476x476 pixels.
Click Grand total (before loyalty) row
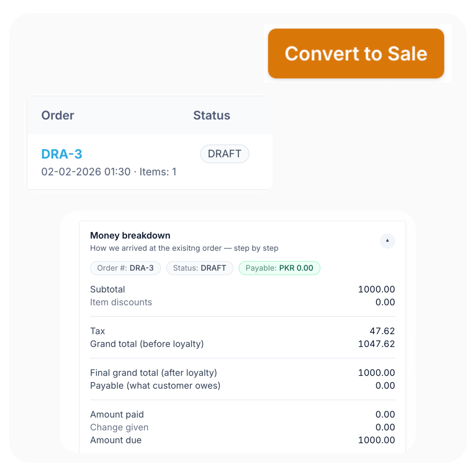tap(147, 344)
